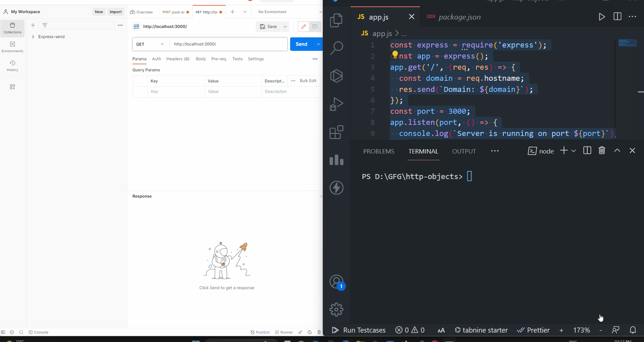Image resolution: width=644 pixels, height=342 pixels.
Task: Split the terminal in the VS Code panel
Action: pos(587,150)
